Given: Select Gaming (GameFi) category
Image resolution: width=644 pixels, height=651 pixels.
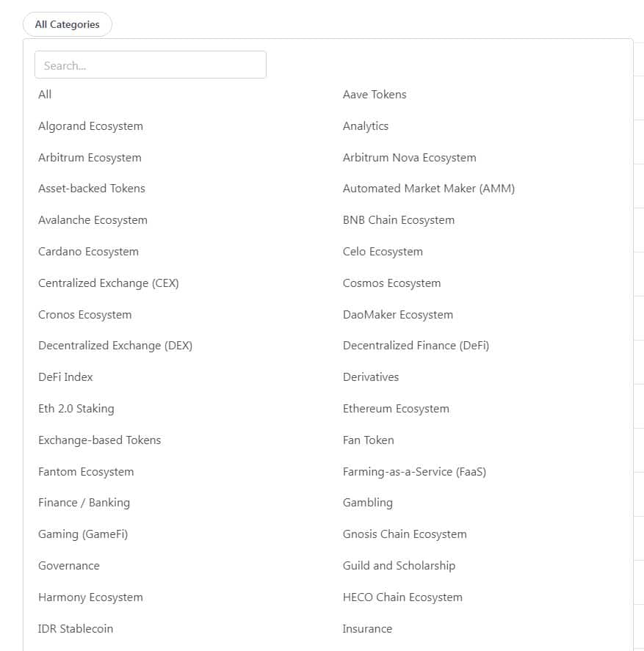Looking at the screenshot, I should (x=83, y=534).
